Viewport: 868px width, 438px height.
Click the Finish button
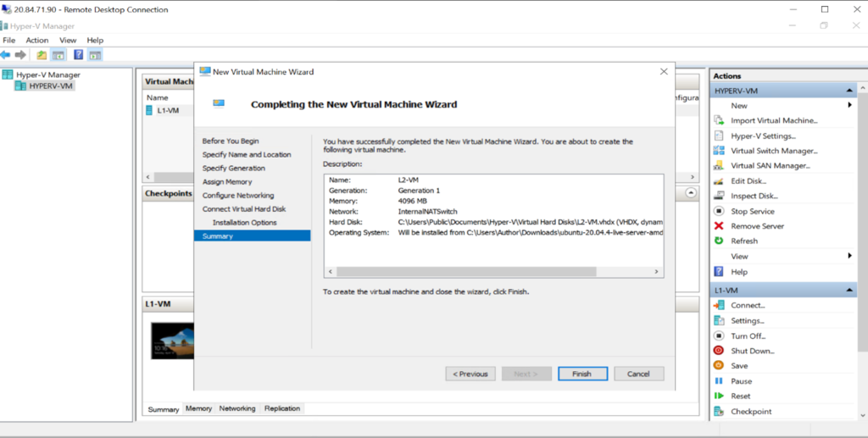pyautogui.click(x=582, y=374)
